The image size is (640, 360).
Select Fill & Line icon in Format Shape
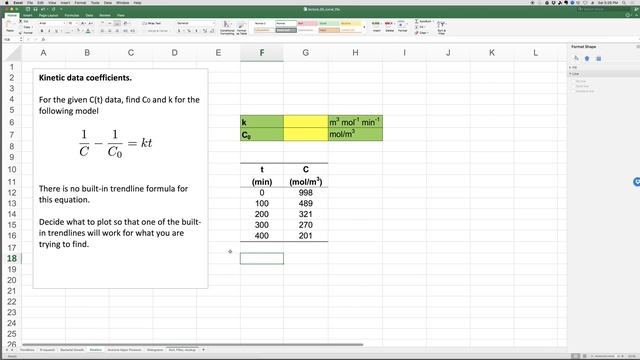coord(576,58)
